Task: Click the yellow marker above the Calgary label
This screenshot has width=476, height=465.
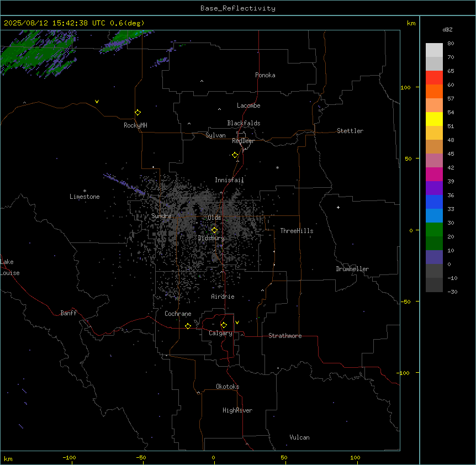Action: point(224,325)
